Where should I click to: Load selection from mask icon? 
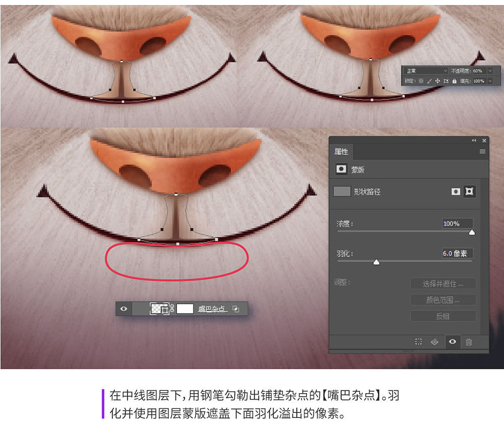click(x=418, y=341)
